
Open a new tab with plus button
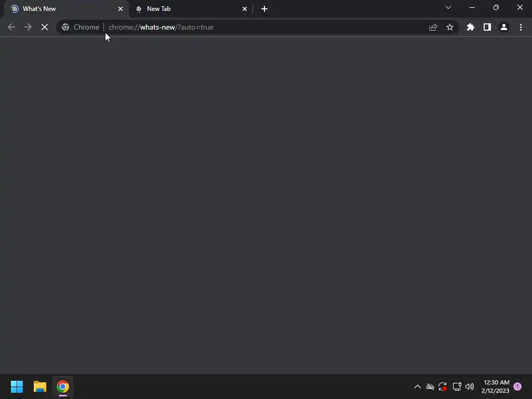pos(264,9)
